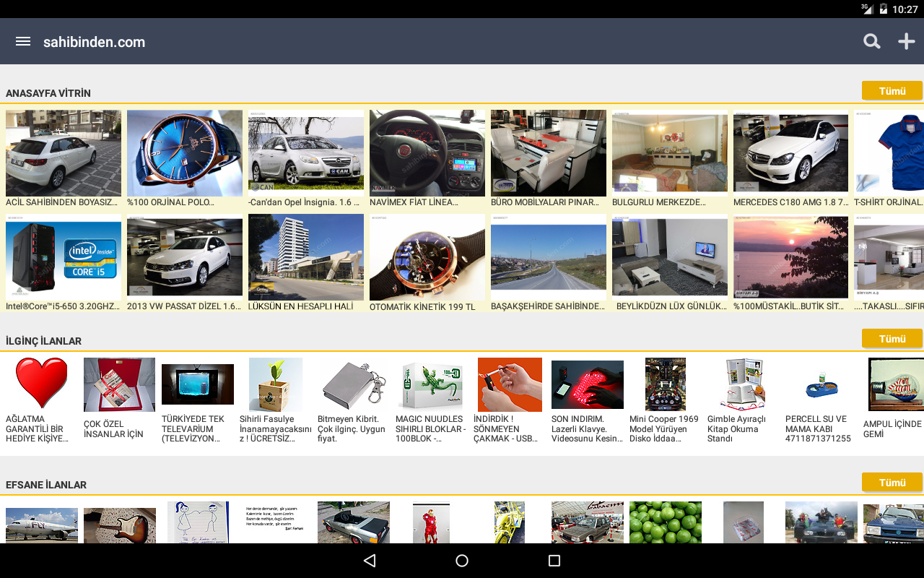Open red heart AĞLATMA GARANTİLİ listing
This screenshot has height=578, width=924.
pyautogui.click(x=41, y=401)
